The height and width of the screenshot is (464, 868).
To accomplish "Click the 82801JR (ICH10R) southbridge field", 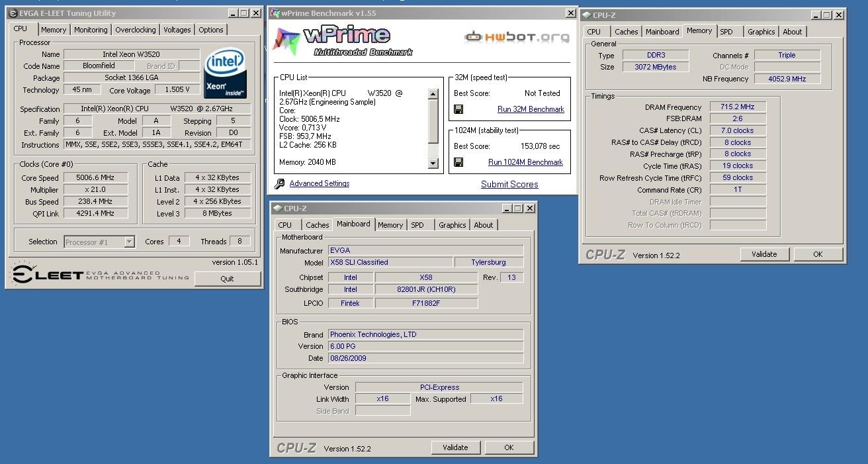I will [427, 289].
